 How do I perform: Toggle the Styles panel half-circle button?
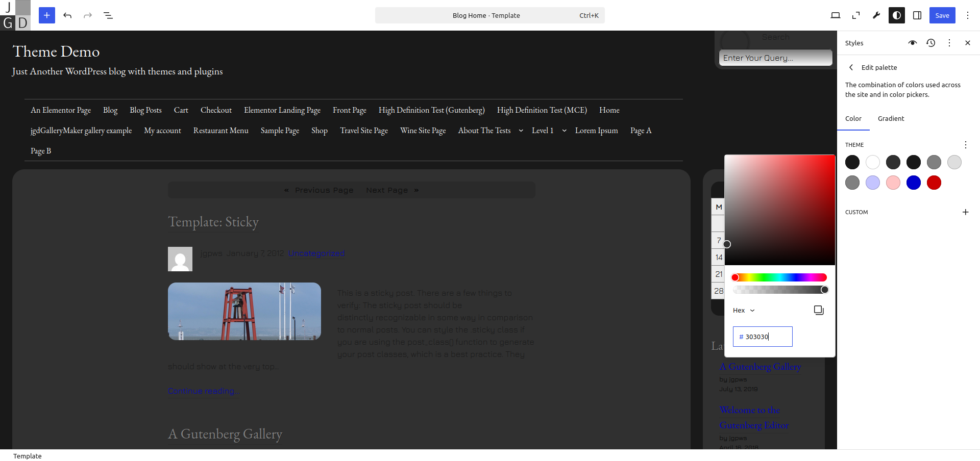[897, 15]
